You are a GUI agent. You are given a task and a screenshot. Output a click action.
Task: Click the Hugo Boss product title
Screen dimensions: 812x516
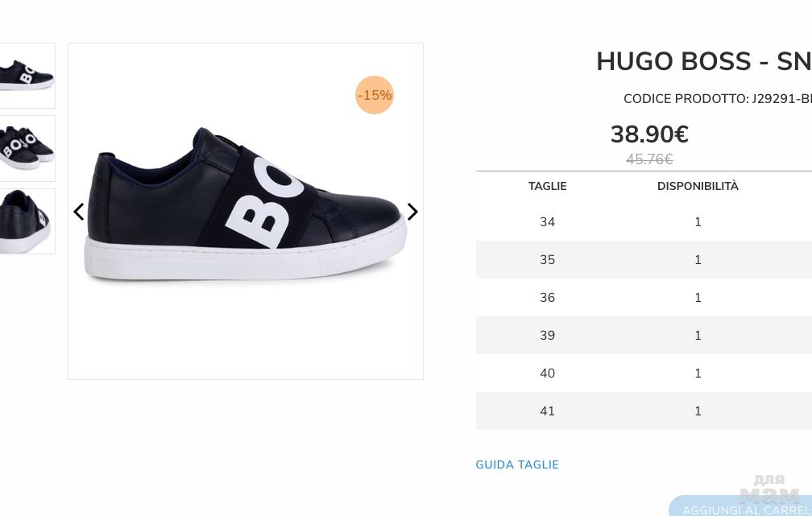(x=703, y=62)
